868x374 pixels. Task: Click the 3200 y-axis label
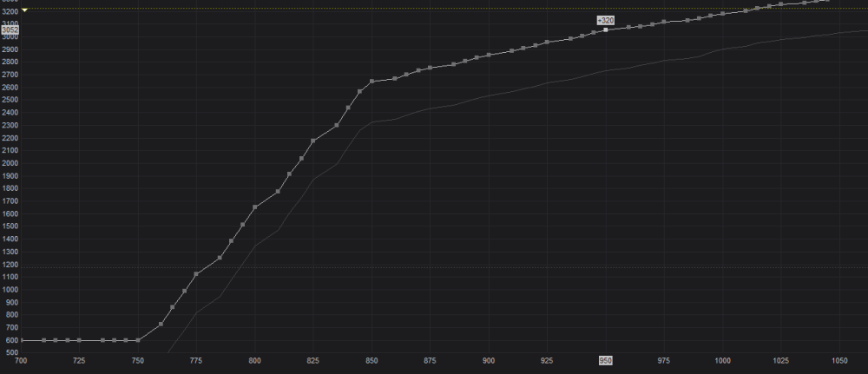(x=10, y=11)
